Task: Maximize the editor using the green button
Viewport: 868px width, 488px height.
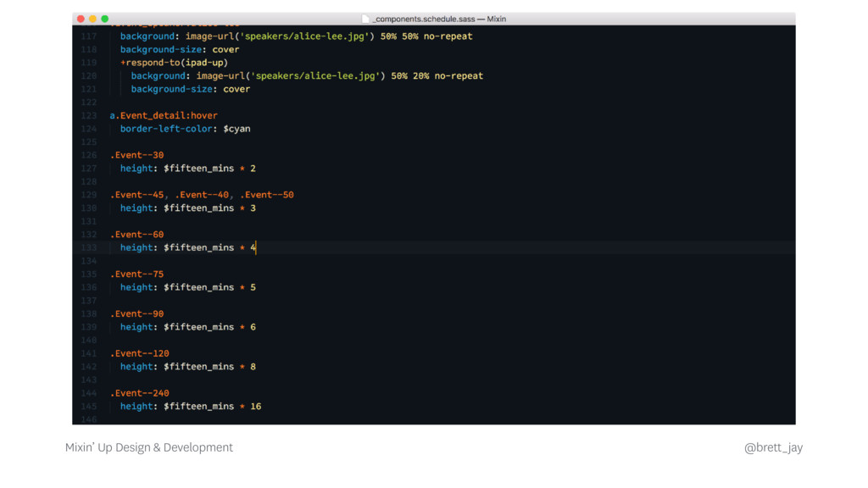Action: click(105, 19)
